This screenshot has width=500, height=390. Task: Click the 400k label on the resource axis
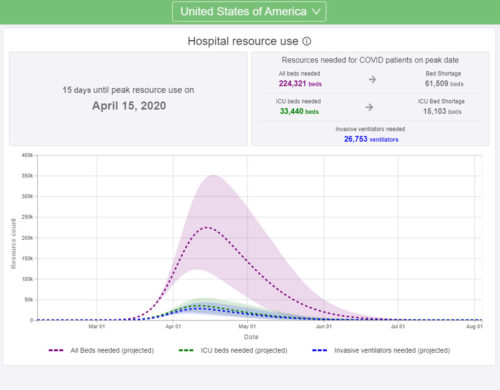point(27,155)
